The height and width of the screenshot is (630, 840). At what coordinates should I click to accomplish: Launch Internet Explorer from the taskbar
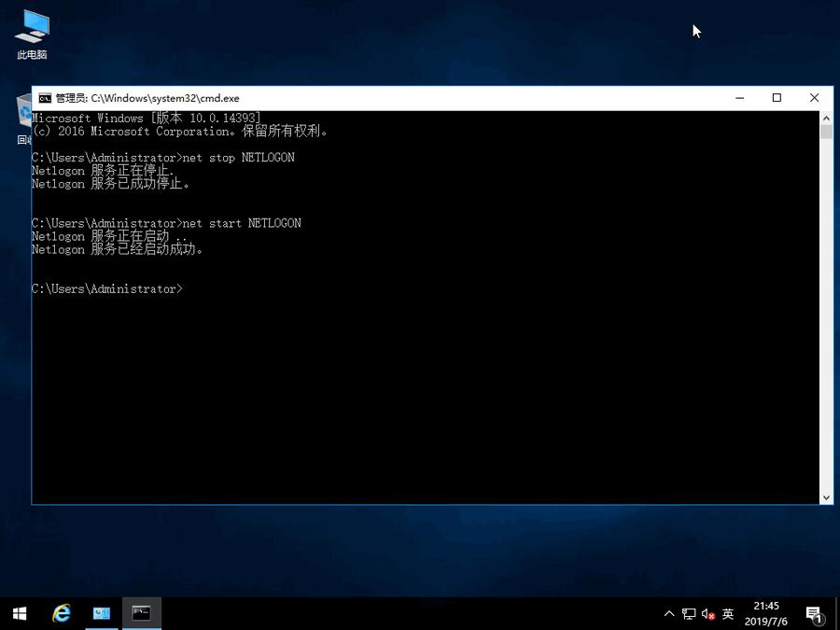point(60,613)
